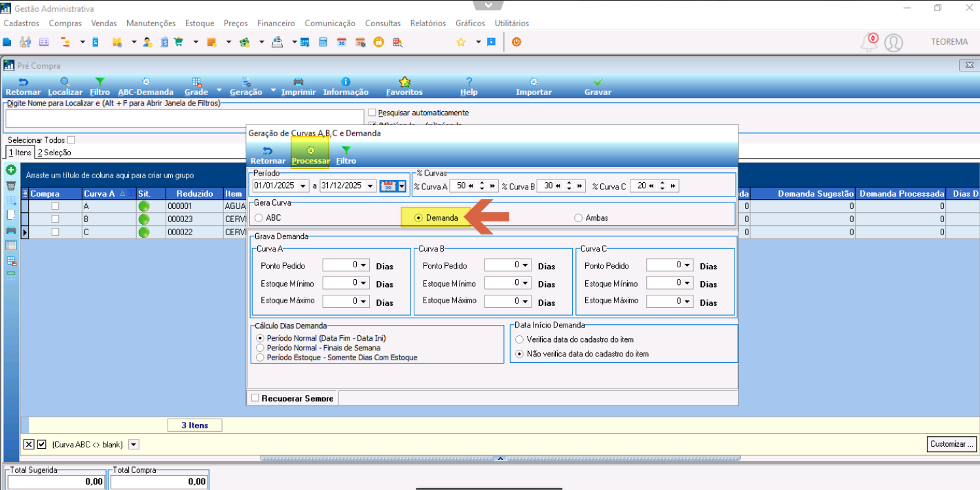Image resolution: width=980 pixels, height=490 pixels.
Task: Tick the Selecionar Todos checkbox
Action: [71, 140]
